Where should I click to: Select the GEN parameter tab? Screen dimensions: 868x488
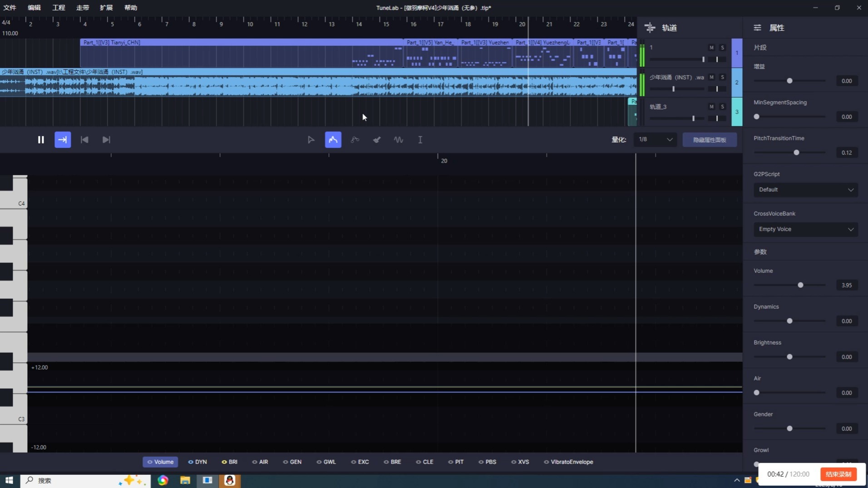tap(292, 462)
